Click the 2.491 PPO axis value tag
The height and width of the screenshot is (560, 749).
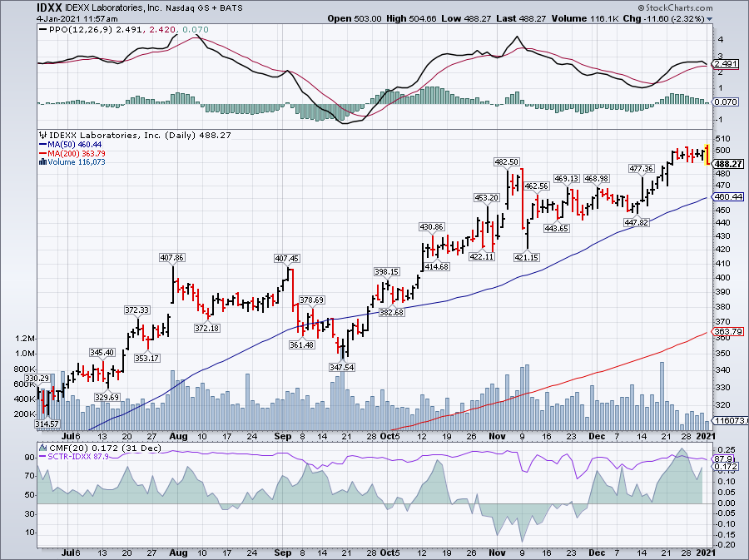pyautogui.click(x=727, y=64)
